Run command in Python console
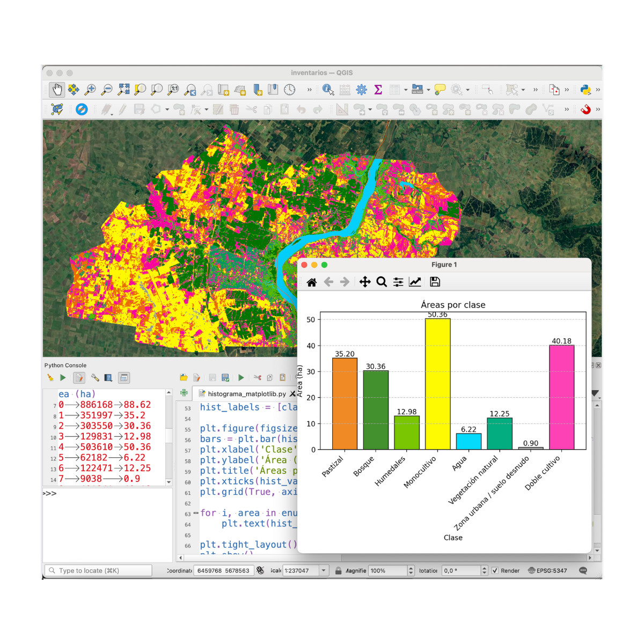Image resolution: width=644 pixels, height=644 pixels. click(63, 378)
